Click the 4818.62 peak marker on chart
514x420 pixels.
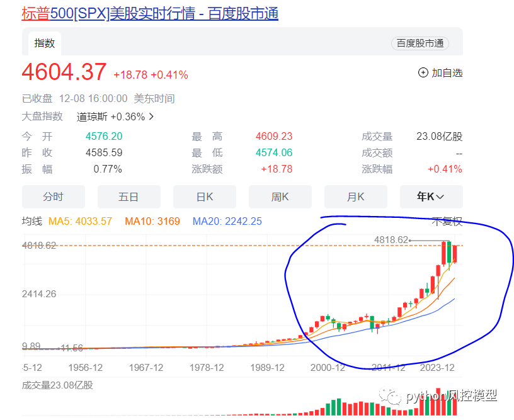[391, 240]
